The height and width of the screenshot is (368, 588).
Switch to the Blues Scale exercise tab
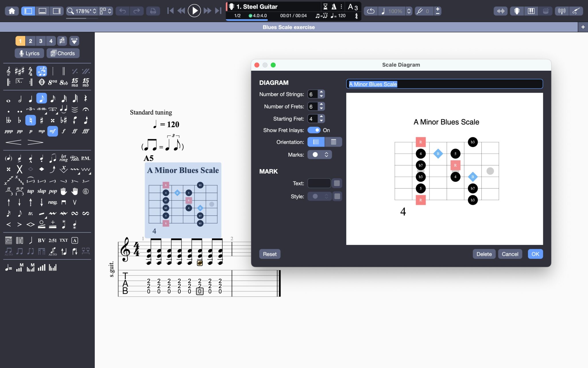tap(289, 27)
